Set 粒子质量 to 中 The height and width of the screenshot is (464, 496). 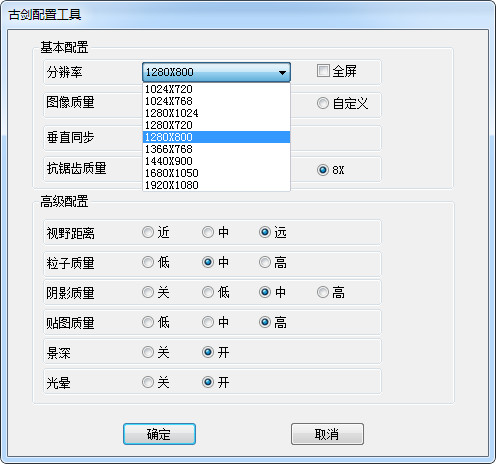point(208,262)
